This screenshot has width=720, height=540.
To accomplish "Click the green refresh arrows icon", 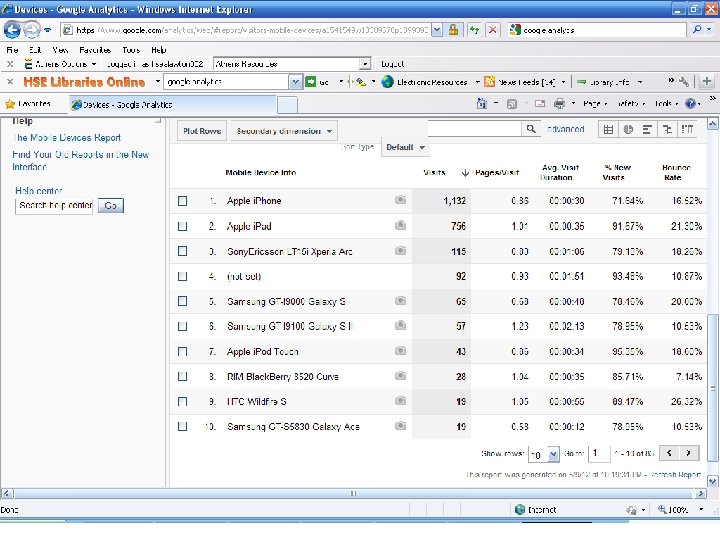I will [x=474, y=30].
